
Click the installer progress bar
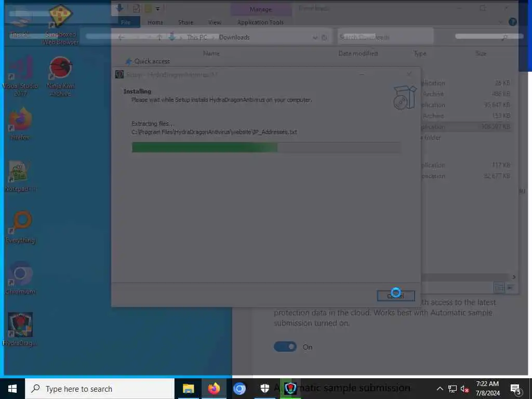click(x=266, y=147)
